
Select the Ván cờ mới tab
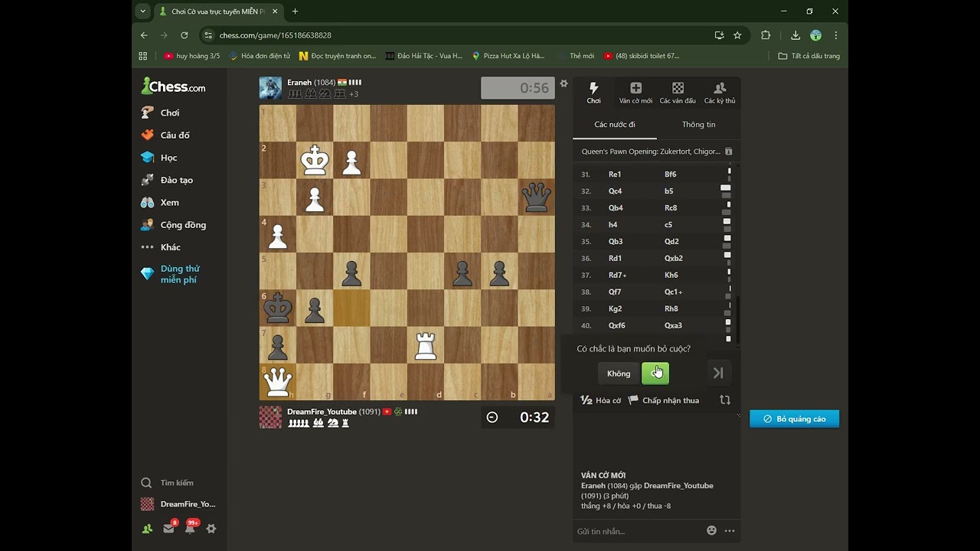[x=635, y=93]
